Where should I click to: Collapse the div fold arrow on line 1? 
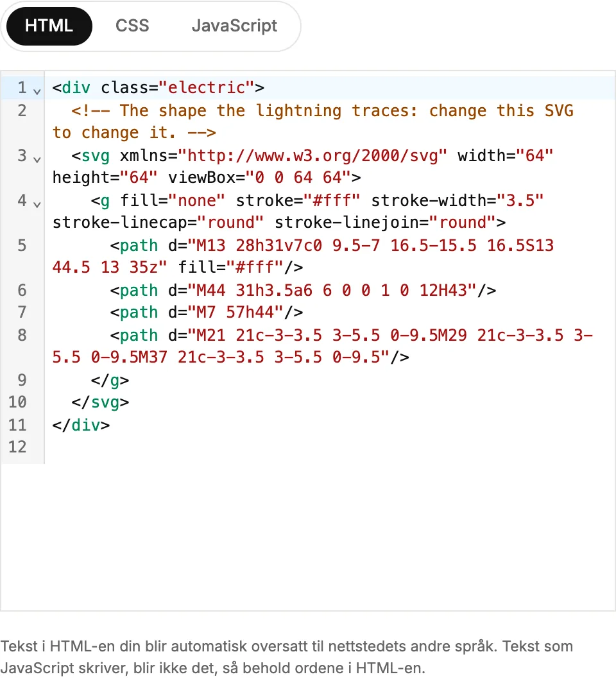pyautogui.click(x=37, y=91)
